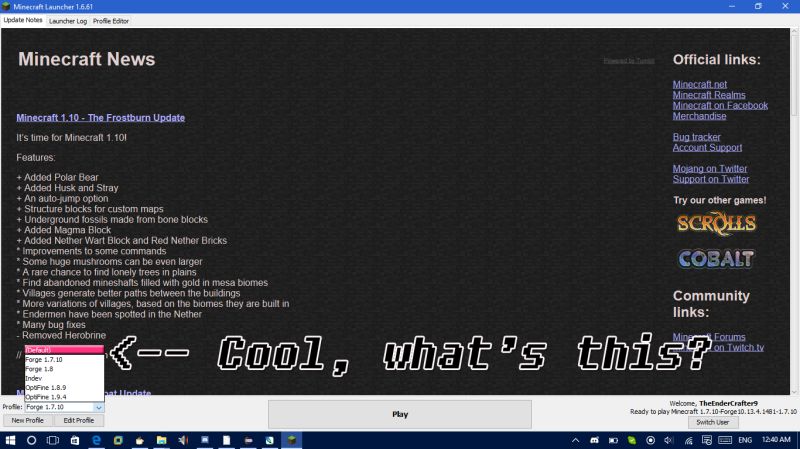Choose the Indev profile
The height and width of the screenshot is (449, 800).
(64, 378)
